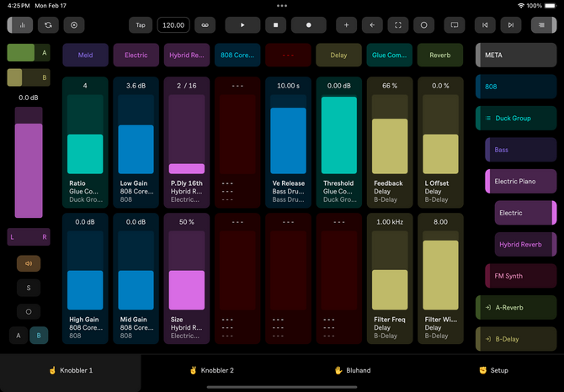Click the fullscreen brackets icon
Viewport: 564px width, 392px height.
(x=397, y=25)
